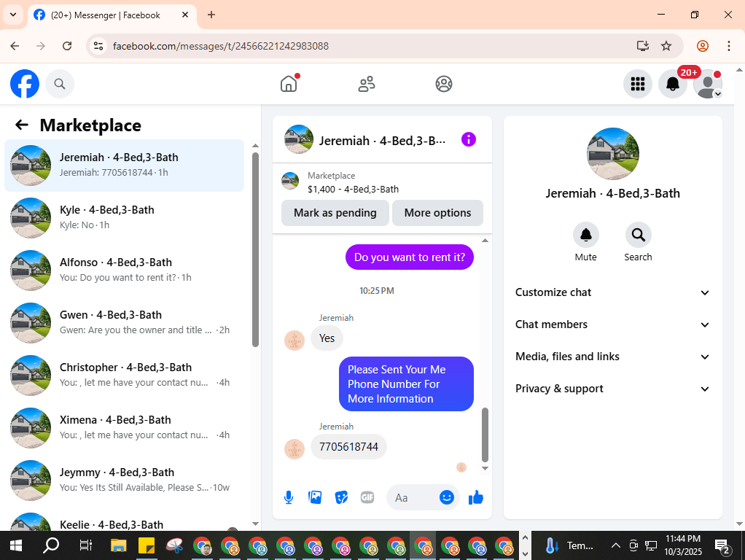Image resolution: width=745 pixels, height=560 pixels.
Task: Click More options button for the listing
Action: [437, 213]
